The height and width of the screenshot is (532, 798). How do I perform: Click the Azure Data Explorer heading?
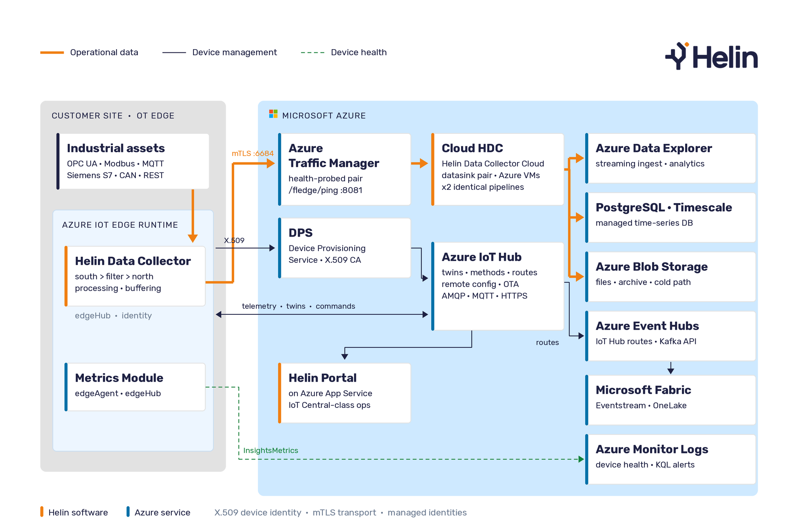(x=654, y=148)
